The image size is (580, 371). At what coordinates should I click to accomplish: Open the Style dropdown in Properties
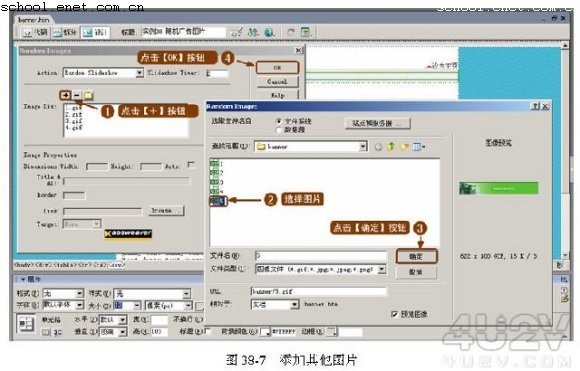152,294
